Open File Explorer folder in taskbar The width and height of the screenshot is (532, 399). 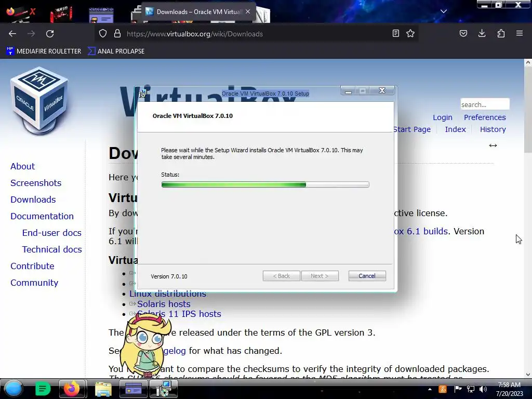point(103,389)
